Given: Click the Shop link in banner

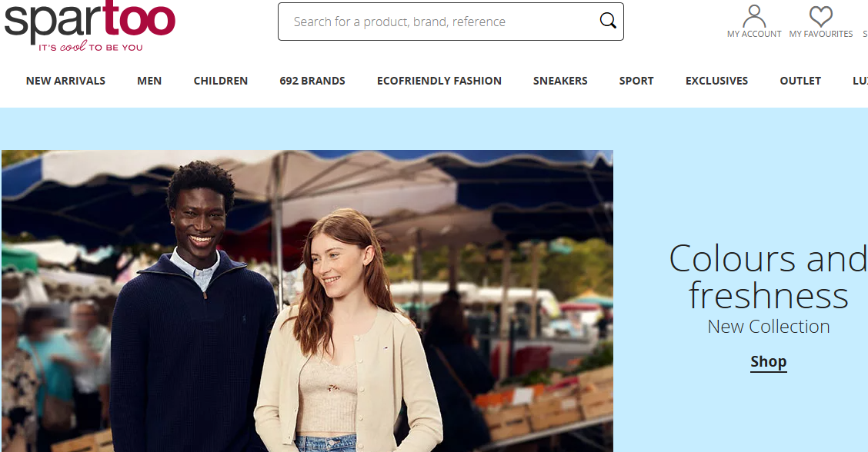Looking at the screenshot, I should tap(769, 361).
